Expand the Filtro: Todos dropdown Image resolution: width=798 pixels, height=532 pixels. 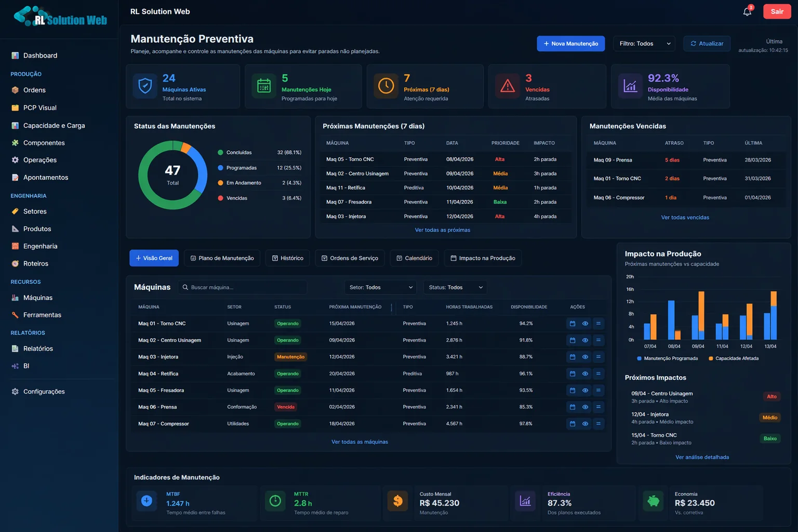pyautogui.click(x=644, y=44)
